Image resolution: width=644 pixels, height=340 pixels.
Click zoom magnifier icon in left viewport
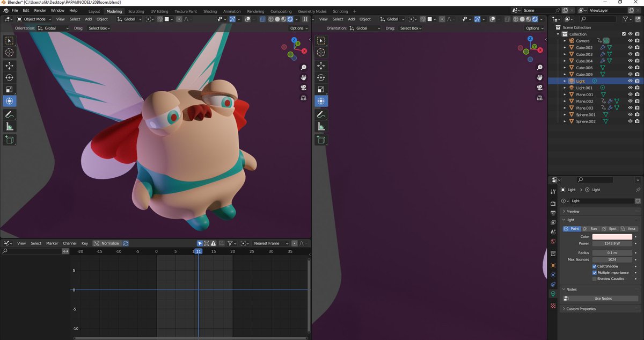303,68
